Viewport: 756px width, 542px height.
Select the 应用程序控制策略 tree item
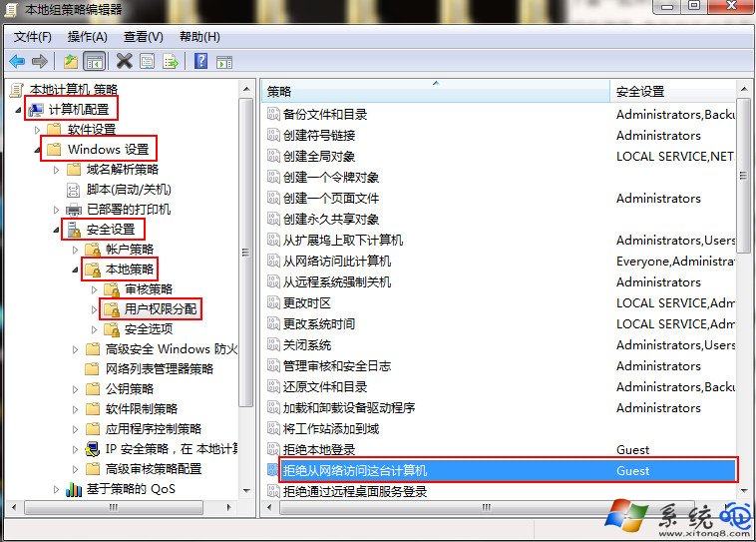pos(154,429)
